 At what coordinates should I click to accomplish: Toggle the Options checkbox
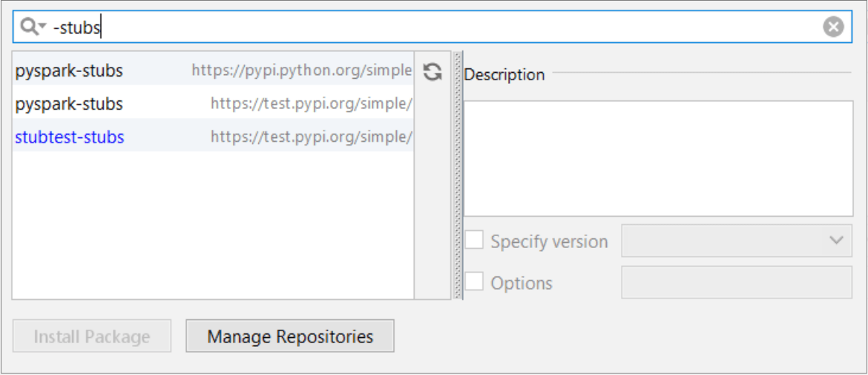click(x=475, y=282)
